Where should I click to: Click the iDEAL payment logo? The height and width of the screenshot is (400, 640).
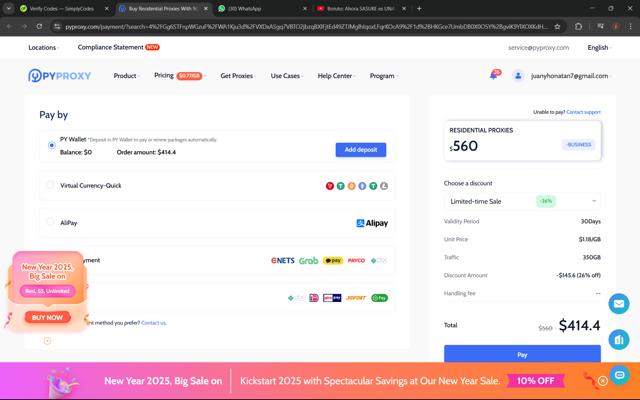click(314, 298)
